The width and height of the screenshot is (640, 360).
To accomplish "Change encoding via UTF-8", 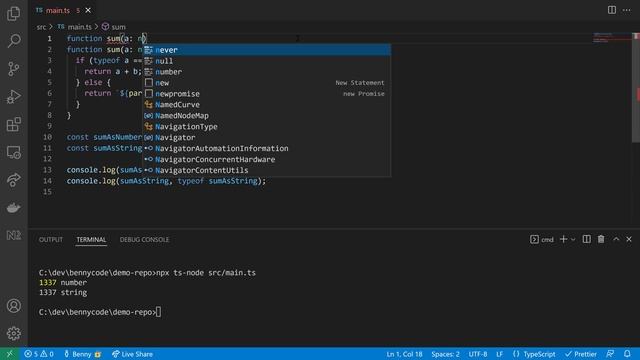I will 478,354.
